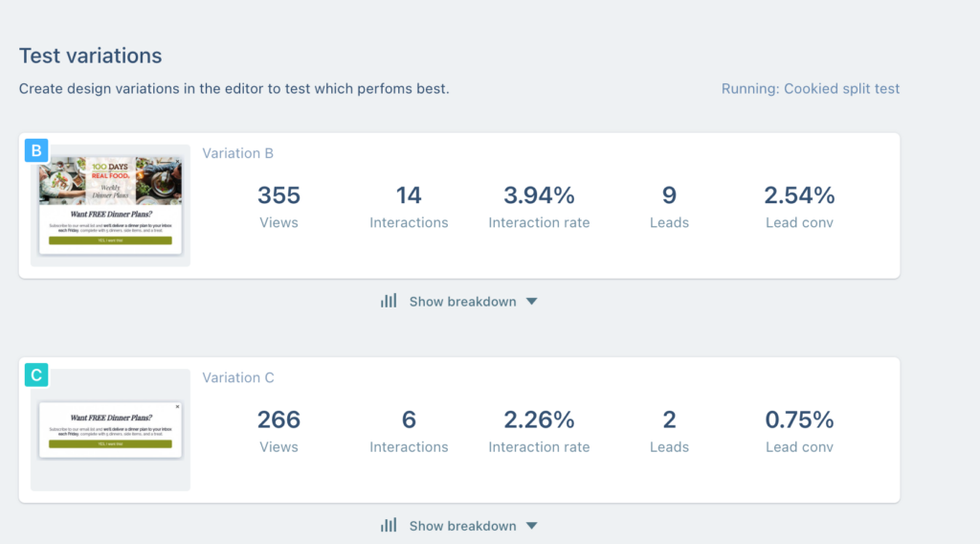Screen dimensions: 980x544
Task: Click the green button in Variation B preview
Action: tap(110, 240)
